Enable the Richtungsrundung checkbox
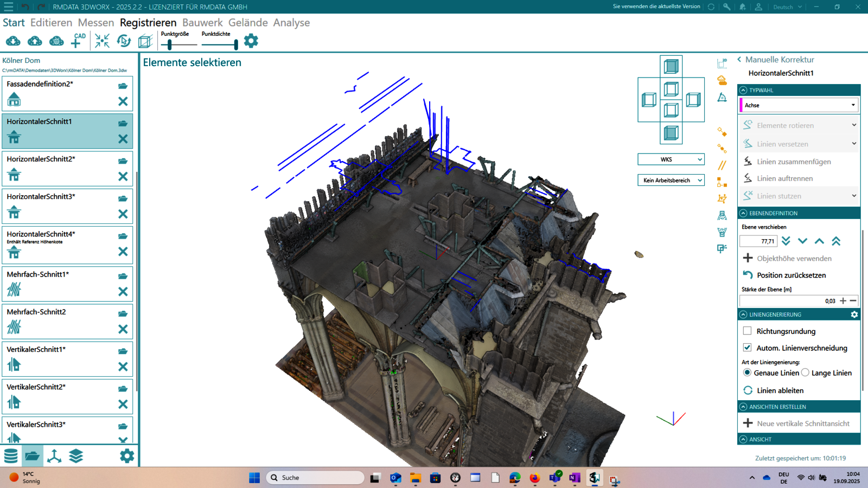Image resolution: width=868 pixels, height=488 pixels. tap(747, 331)
